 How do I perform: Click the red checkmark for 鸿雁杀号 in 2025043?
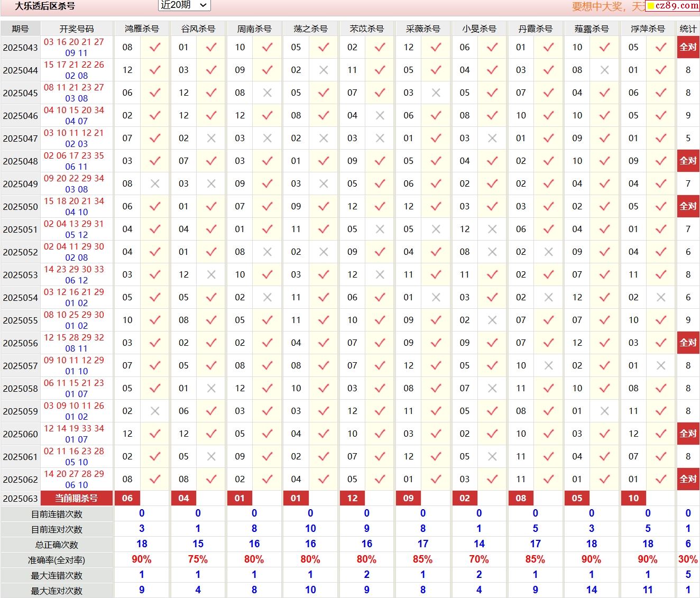155,47
